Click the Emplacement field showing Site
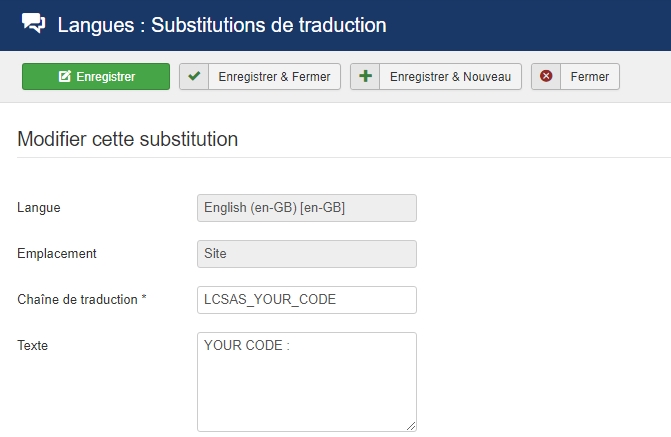The image size is (671, 437). [307, 254]
